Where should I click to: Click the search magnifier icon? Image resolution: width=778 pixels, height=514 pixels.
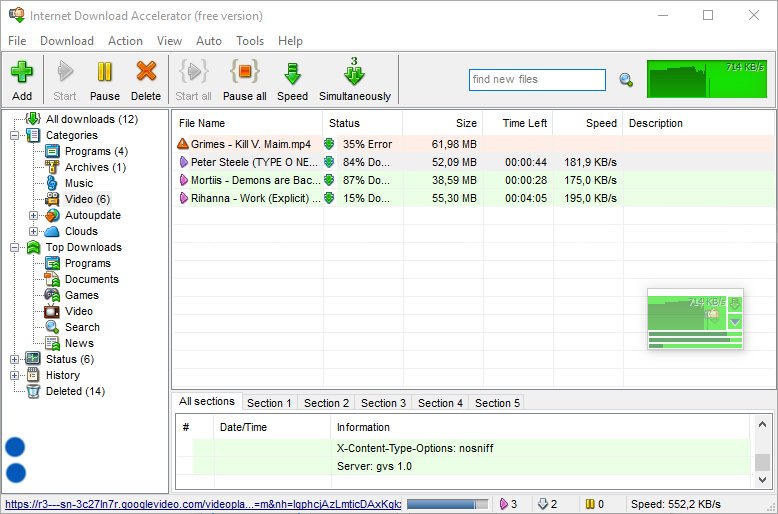(x=626, y=80)
